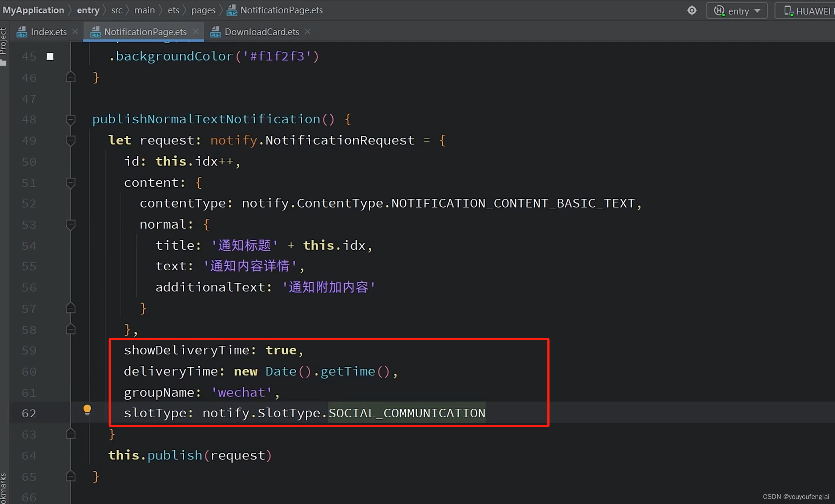Click the publishNormalTextNotification method name
This screenshot has width=835, height=504.
pos(206,119)
